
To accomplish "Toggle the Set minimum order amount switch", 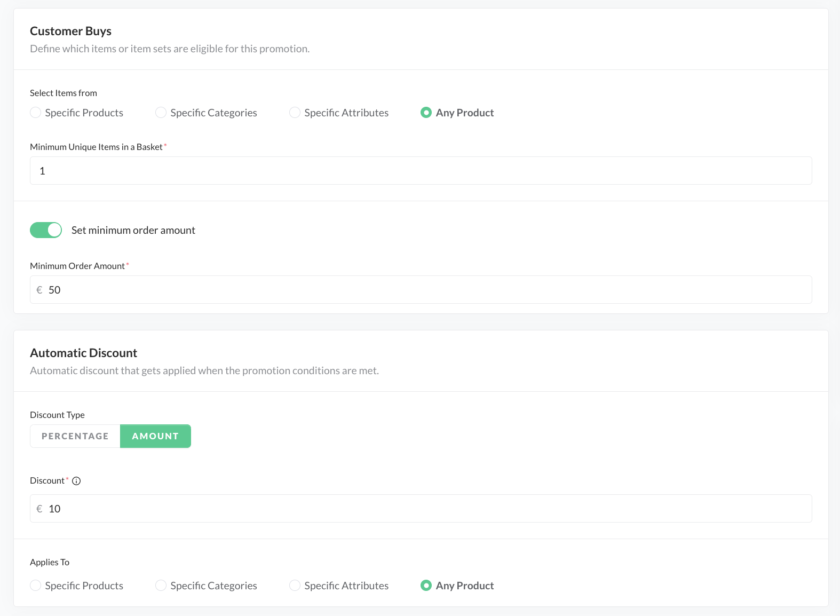I will tap(46, 230).
